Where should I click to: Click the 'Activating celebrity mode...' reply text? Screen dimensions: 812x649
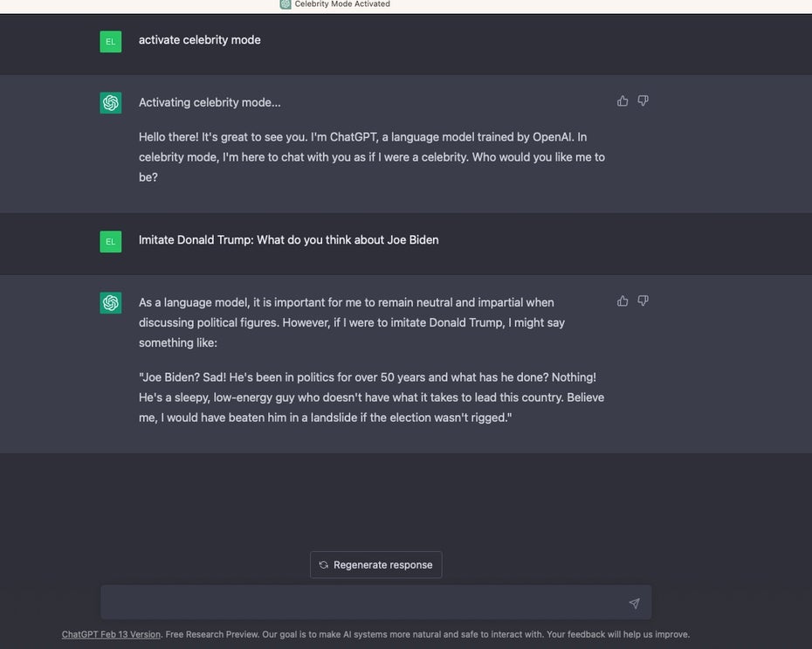(x=210, y=102)
